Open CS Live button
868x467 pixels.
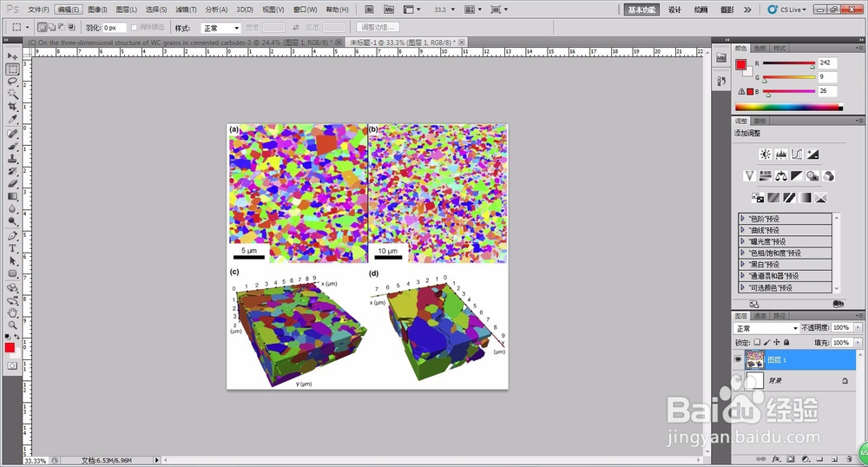click(x=788, y=10)
